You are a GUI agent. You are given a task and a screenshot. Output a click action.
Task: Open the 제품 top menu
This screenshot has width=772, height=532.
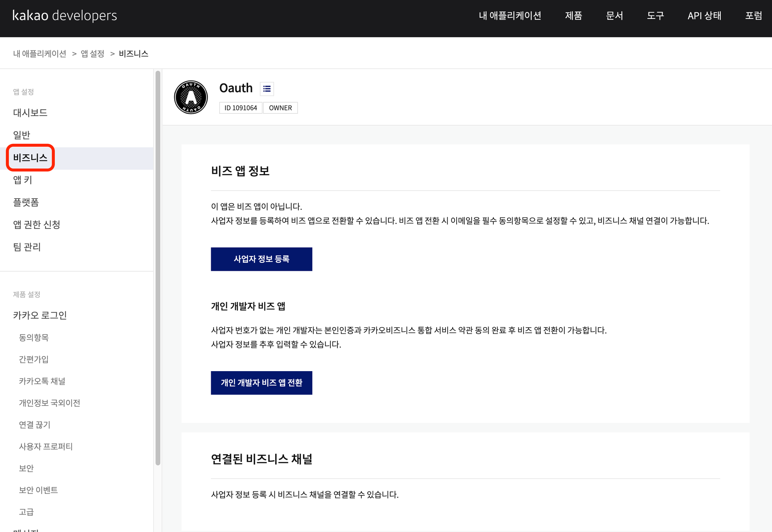[573, 15]
